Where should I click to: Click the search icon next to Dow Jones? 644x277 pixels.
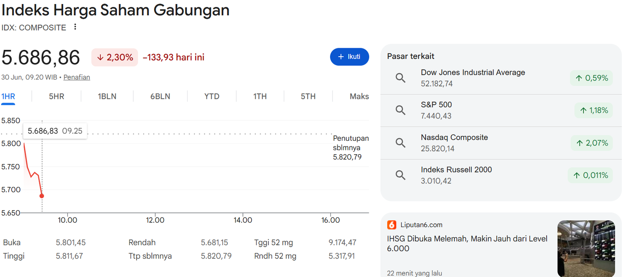point(400,78)
